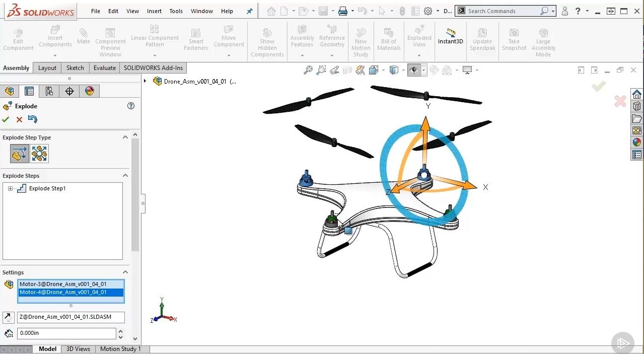Open the Insert menu
644x354 pixels.
tap(154, 11)
